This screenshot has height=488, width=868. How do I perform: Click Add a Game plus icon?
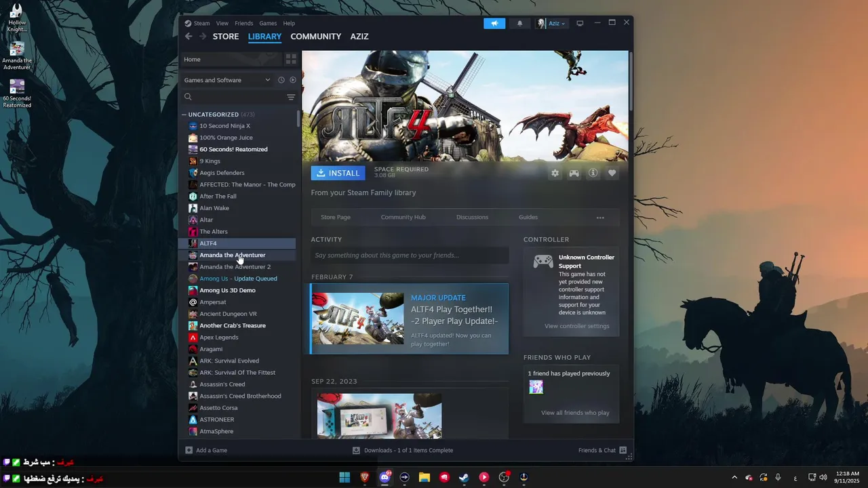tap(189, 450)
